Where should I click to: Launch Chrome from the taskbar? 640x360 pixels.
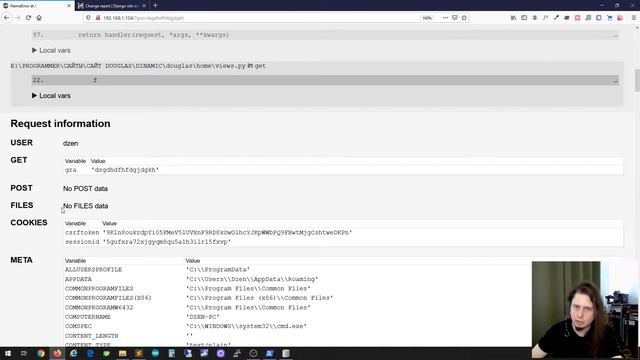click(41, 353)
